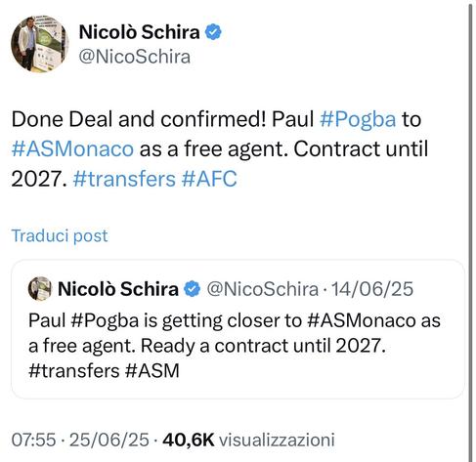This screenshot has height=462, width=476.
Task: Open the timestamp 07:55 · 25/06/25
Action: point(80,440)
